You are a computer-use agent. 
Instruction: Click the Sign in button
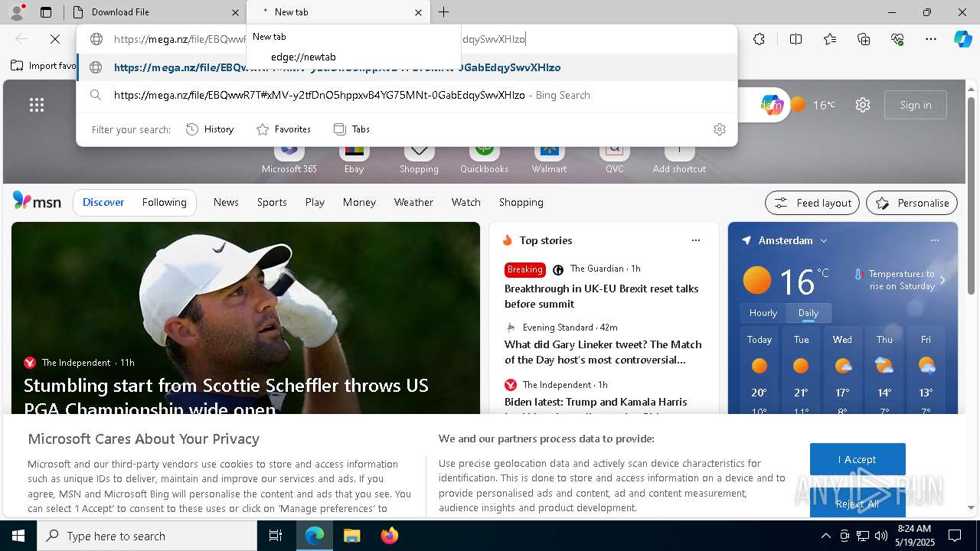(x=916, y=105)
